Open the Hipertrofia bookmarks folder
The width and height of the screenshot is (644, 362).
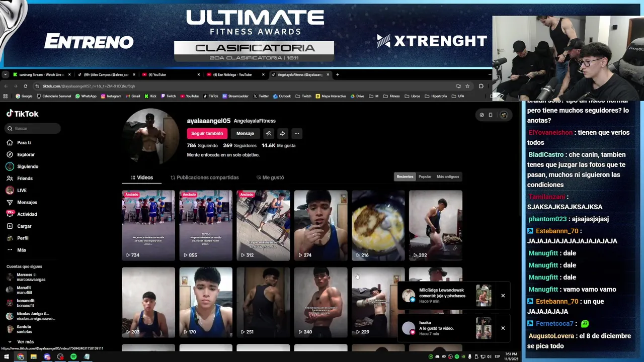point(436,96)
